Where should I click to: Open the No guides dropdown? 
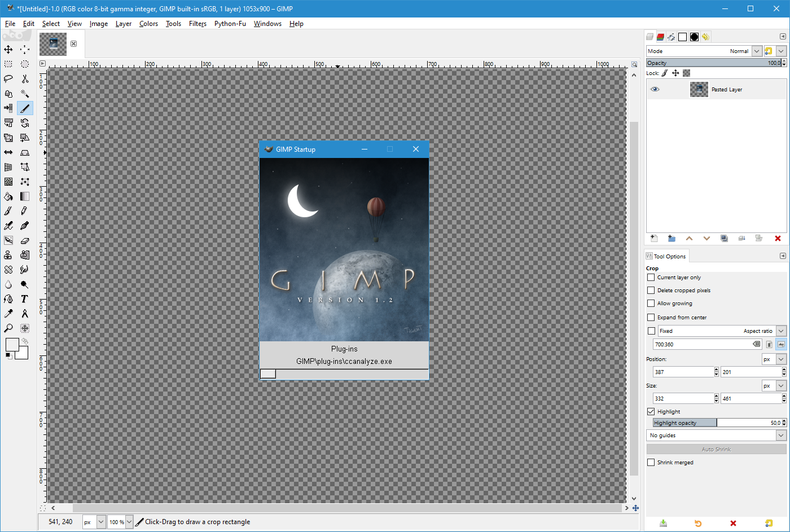[x=716, y=436]
